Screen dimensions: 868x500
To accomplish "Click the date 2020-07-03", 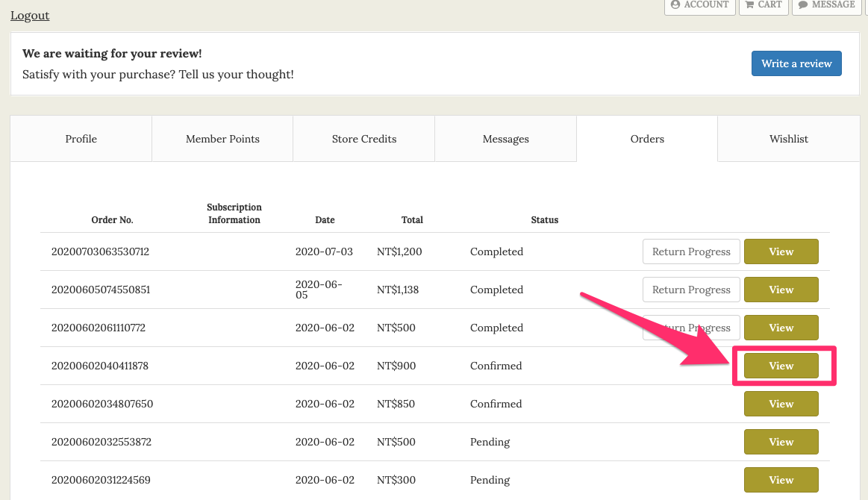I will (324, 251).
